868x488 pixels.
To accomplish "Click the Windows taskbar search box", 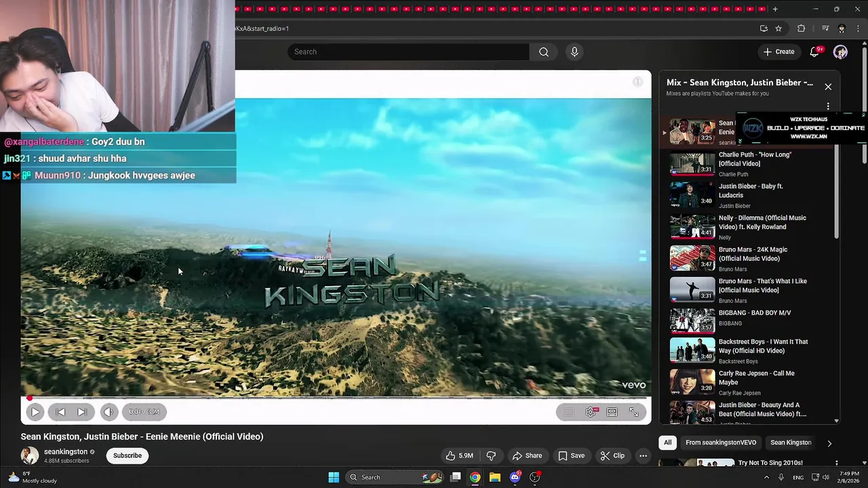I will point(393,477).
